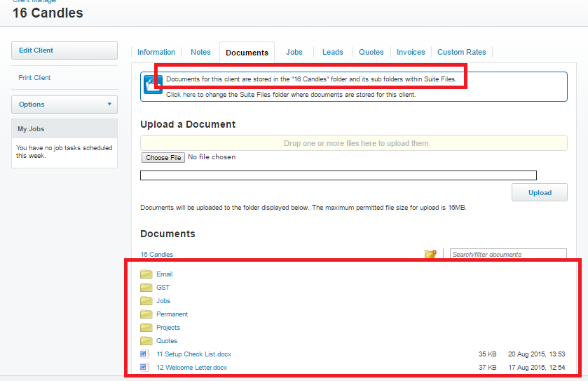Click the Choose File button
Screen dimensions: 588x381
tap(163, 158)
